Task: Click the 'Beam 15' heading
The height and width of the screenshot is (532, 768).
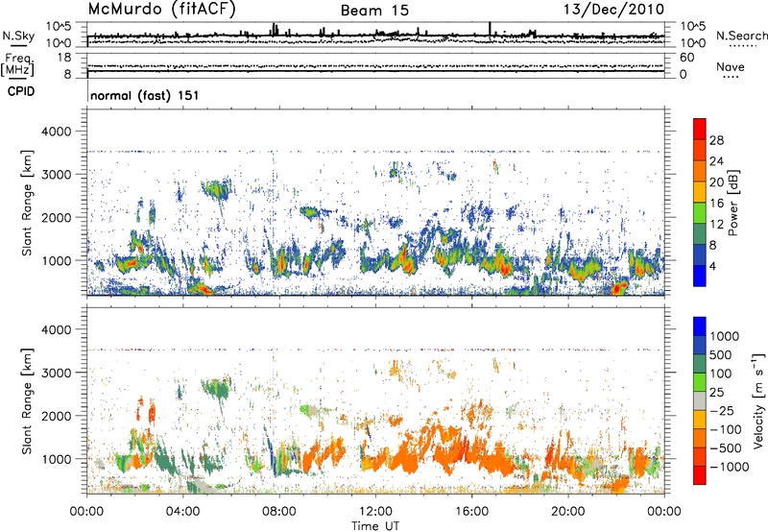Action: click(374, 11)
